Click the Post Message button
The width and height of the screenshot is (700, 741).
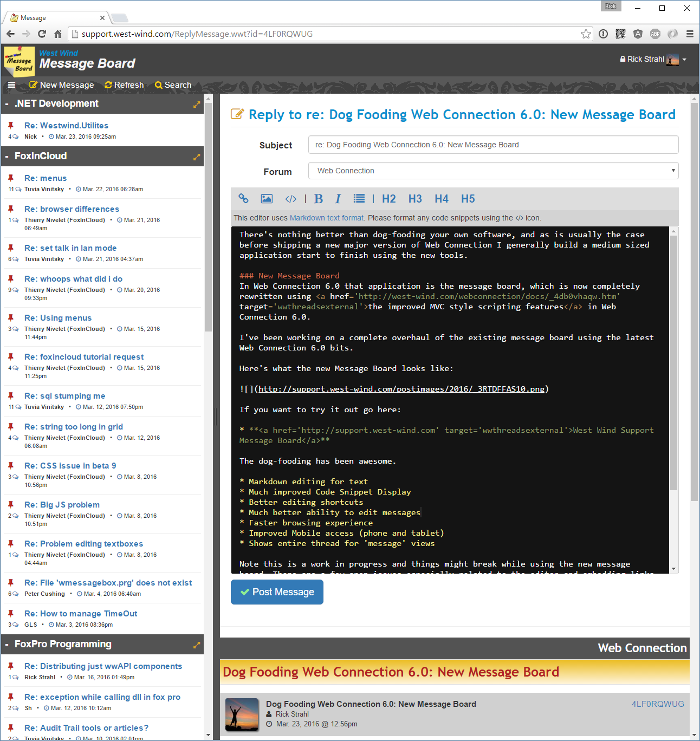(277, 592)
